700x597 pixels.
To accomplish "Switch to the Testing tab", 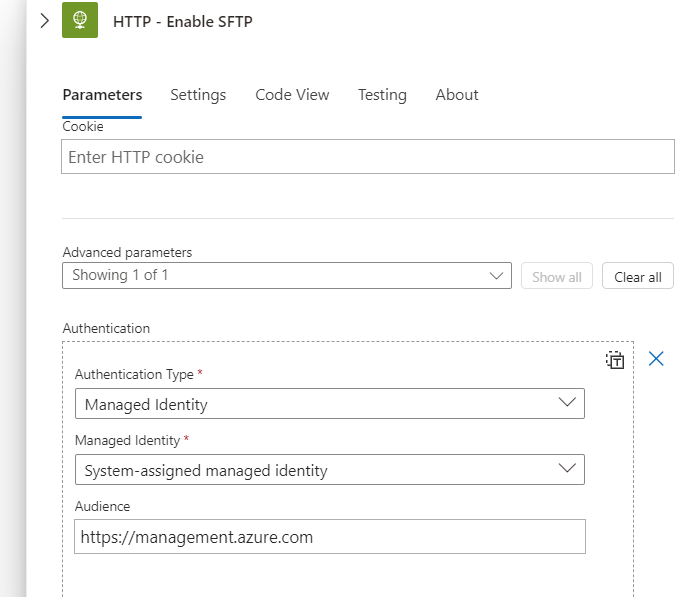I will click(382, 95).
